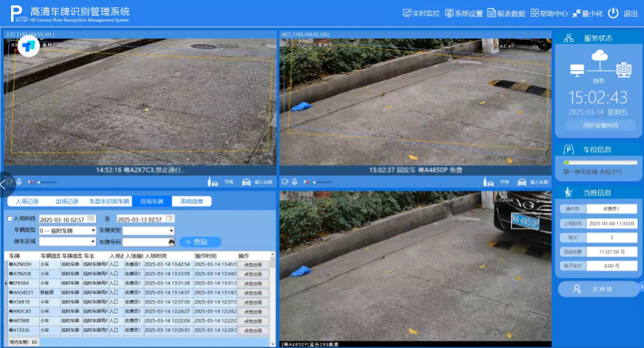Click the 同步设备时间 button

(600, 125)
